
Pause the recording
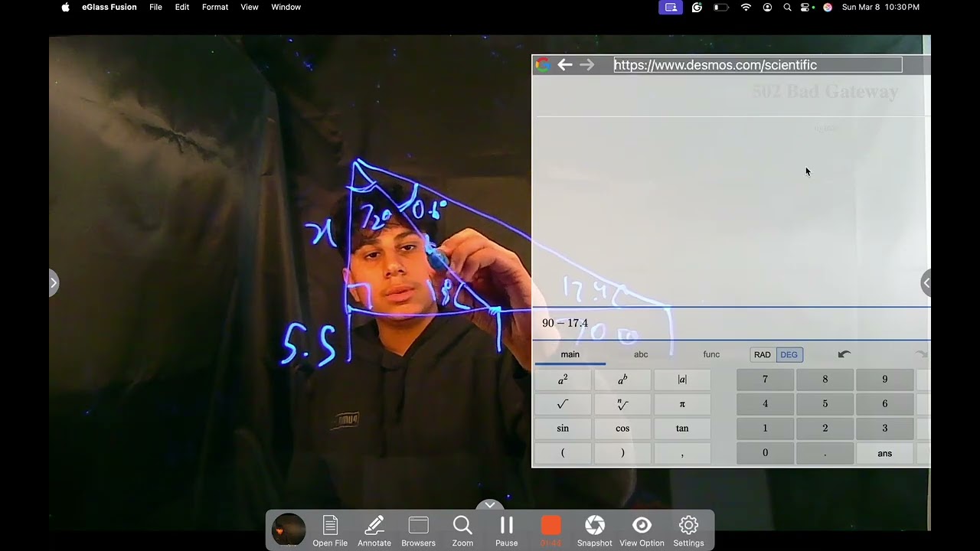(506, 530)
